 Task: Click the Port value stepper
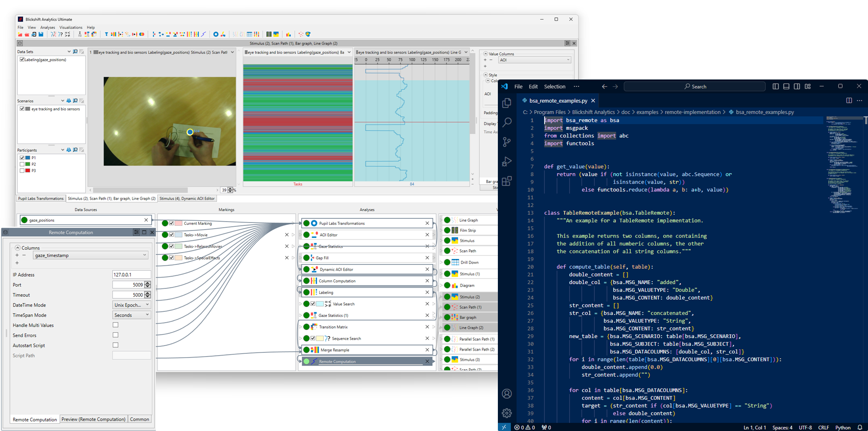(x=147, y=285)
